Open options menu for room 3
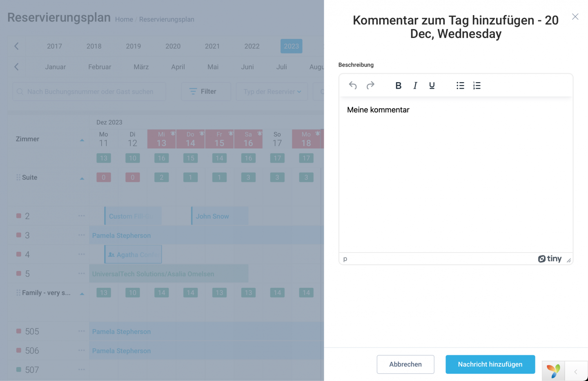 click(x=82, y=235)
